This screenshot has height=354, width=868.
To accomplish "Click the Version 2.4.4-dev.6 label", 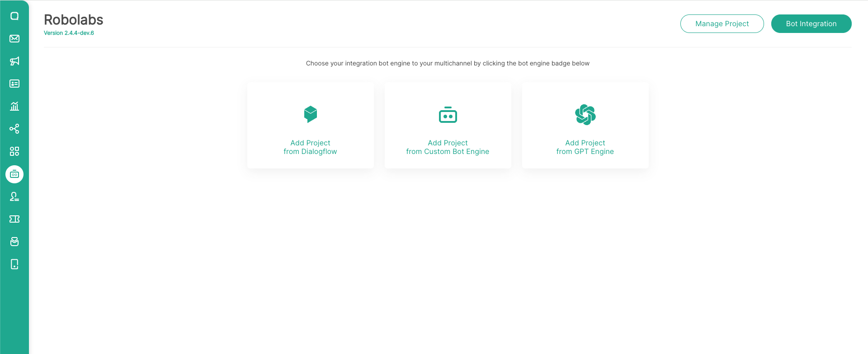I will tap(69, 33).
